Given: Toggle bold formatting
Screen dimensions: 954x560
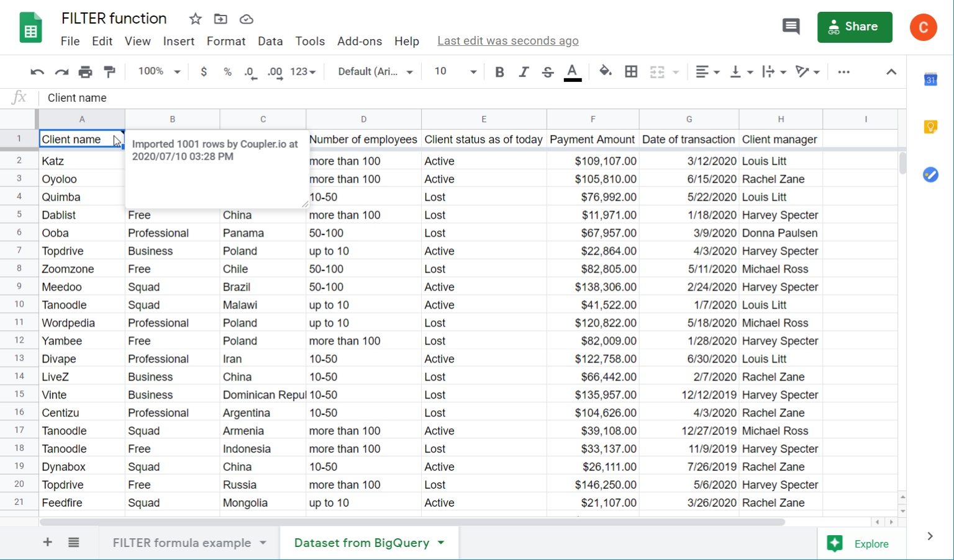Looking at the screenshot, I should [499, 71].
